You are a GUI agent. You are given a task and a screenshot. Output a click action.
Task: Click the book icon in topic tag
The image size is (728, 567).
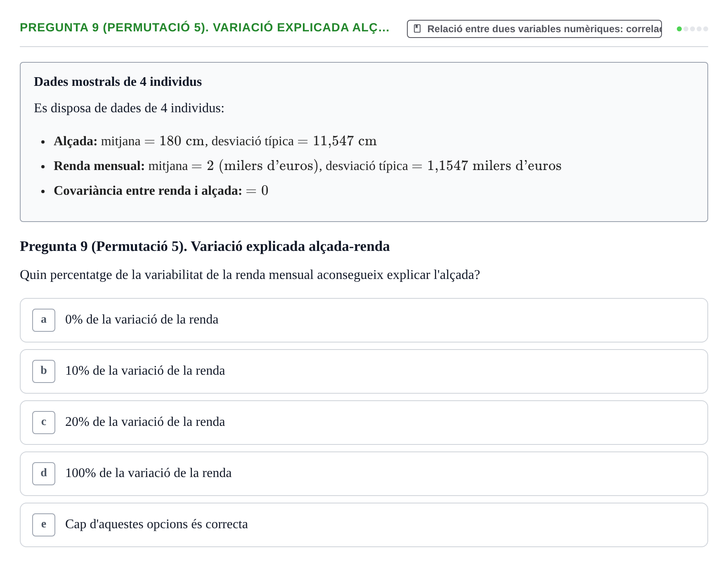coord(417,29)
